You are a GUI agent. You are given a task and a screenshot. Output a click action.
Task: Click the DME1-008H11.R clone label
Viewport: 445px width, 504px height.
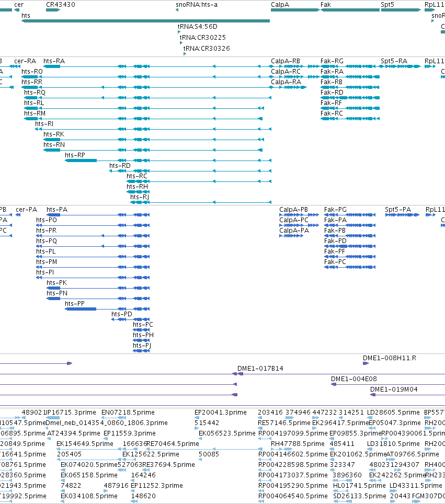click(x=390, y=358)
